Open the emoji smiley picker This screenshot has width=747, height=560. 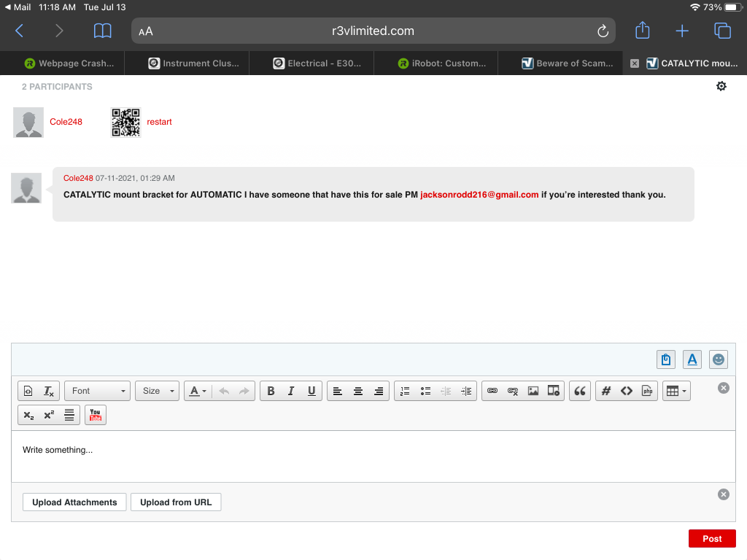point(719,359)
